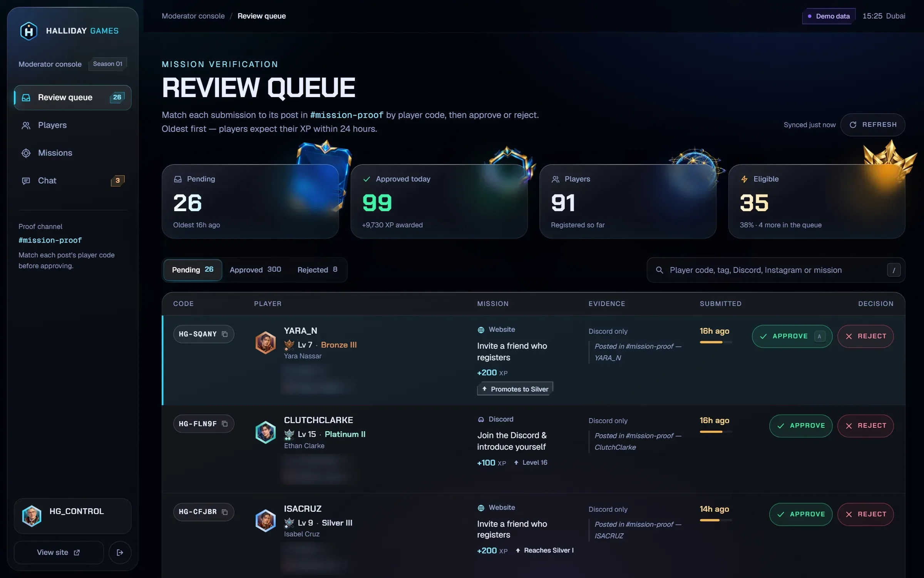Switch to the Rejected 8 tab
924x578 pixels.
(x=317, y=270)
